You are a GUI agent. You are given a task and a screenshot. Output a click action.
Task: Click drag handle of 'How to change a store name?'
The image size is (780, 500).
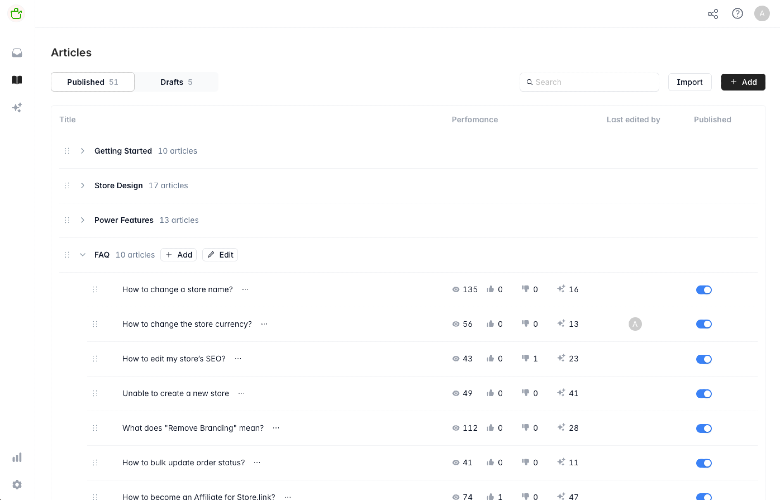pyautogui.click(x=95, y=289)
